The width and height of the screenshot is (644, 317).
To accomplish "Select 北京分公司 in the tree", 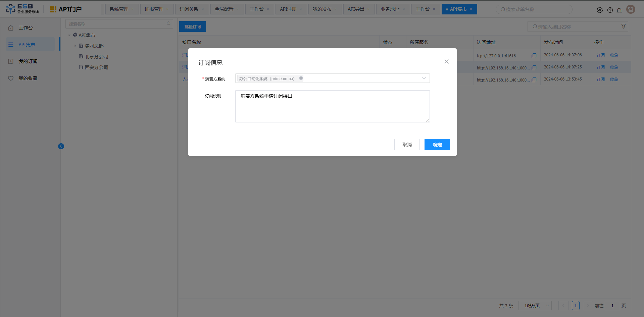I will click(96, 57).
